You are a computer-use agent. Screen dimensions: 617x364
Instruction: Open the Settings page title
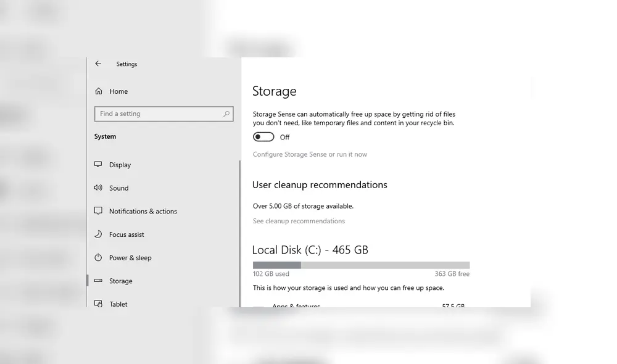point(126,64)
